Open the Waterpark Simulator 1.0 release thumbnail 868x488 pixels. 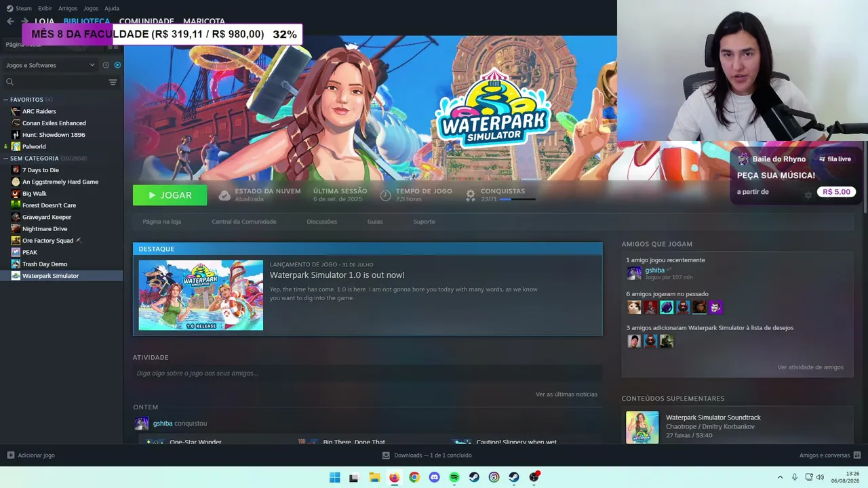click(x=201, y=296)
